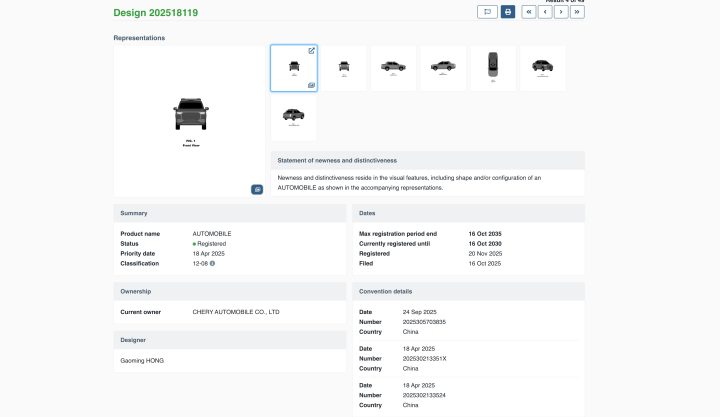
Task: Go to the previous result
Action: tap(545, 12)
